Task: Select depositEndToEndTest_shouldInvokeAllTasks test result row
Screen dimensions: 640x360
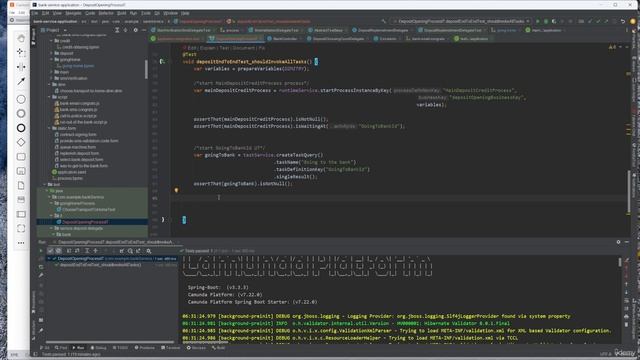Action: [x=100, y=265]
